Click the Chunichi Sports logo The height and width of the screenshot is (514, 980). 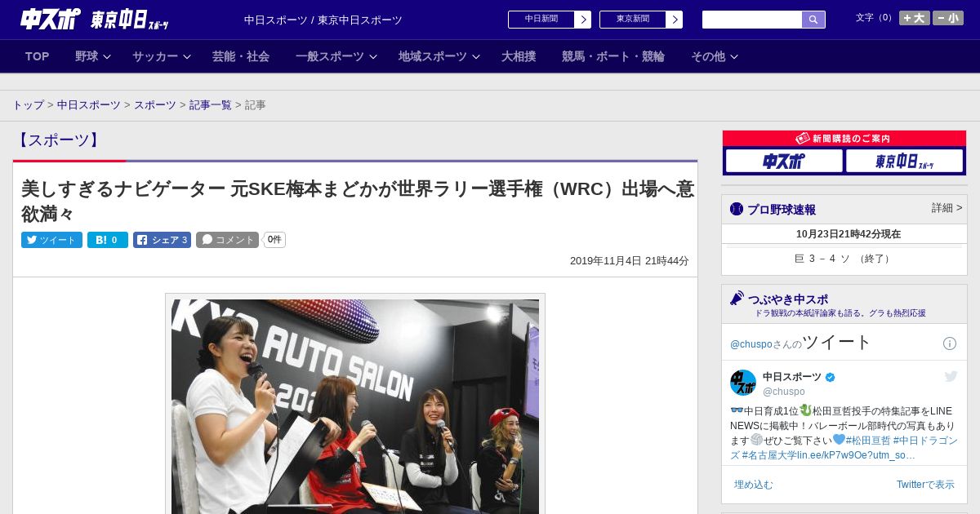click(51, 19)
